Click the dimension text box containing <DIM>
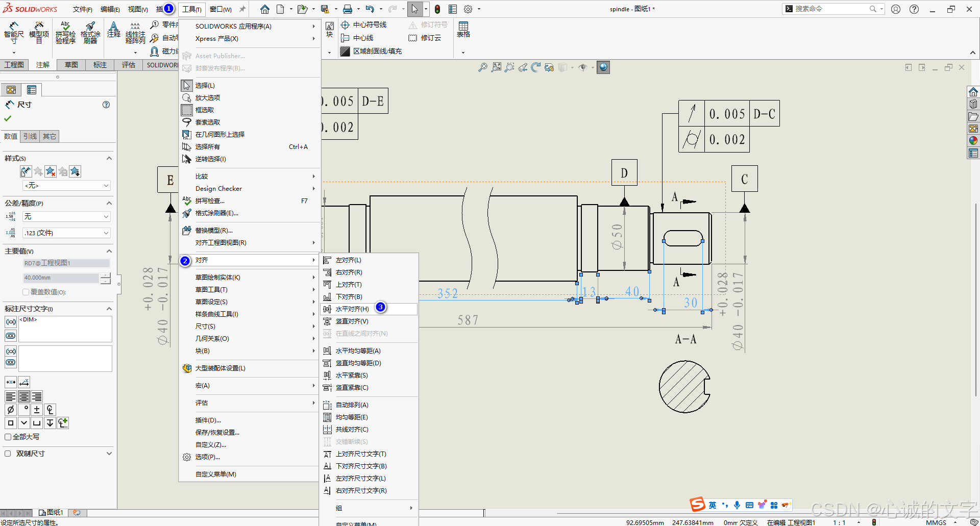The height and width of the screenshot is (526, 980). [x=65, y=329]
